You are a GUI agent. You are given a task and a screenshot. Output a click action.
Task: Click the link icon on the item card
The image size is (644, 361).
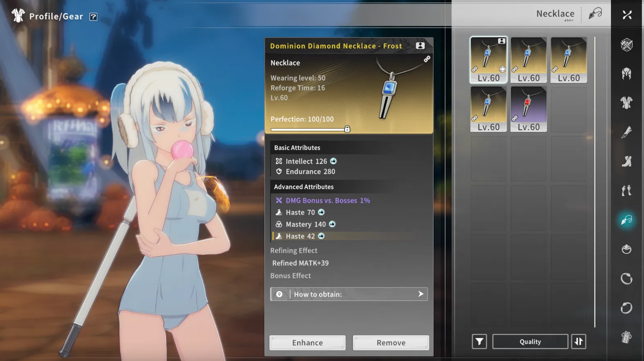427,59
